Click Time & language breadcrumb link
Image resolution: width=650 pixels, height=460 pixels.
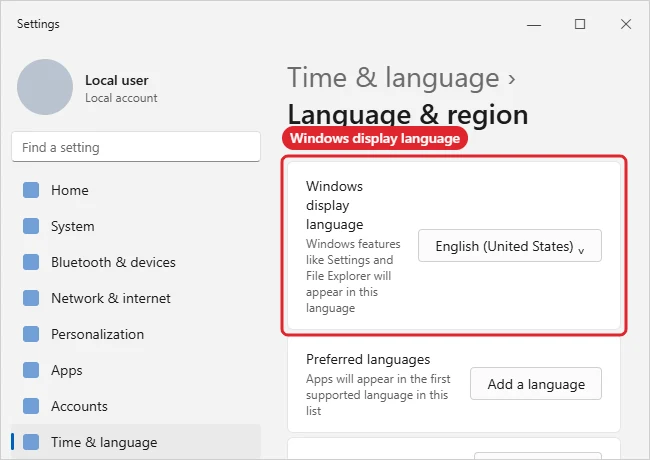(x=393, y=78)
